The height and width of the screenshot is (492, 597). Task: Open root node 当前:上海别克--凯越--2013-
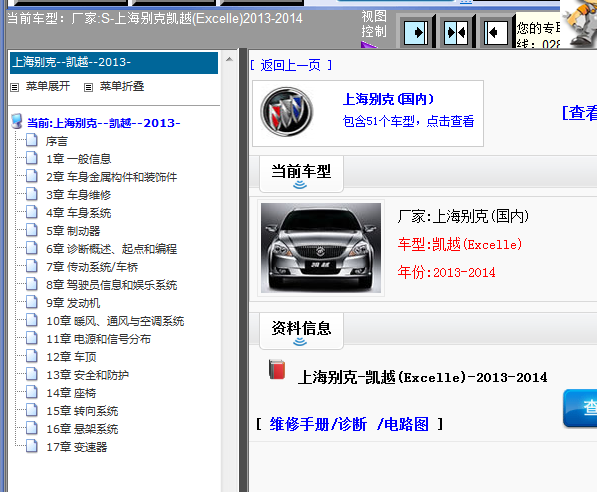click(x=104, y=123)
